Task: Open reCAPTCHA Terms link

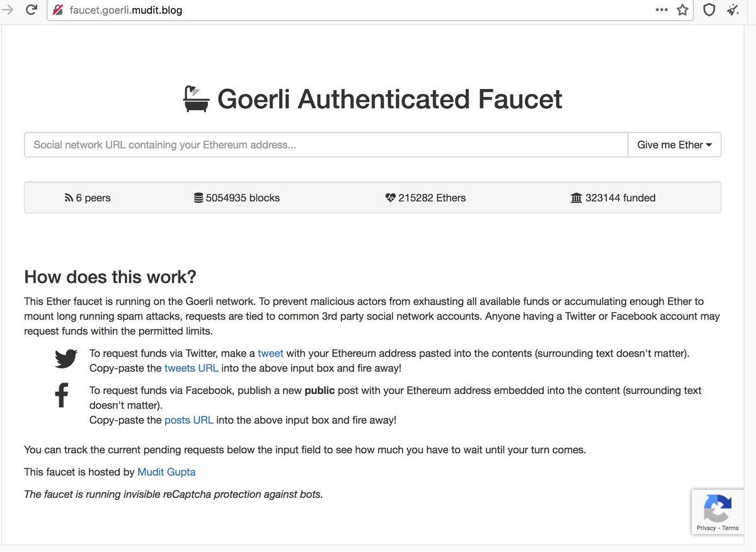Action: coord(731,528)
